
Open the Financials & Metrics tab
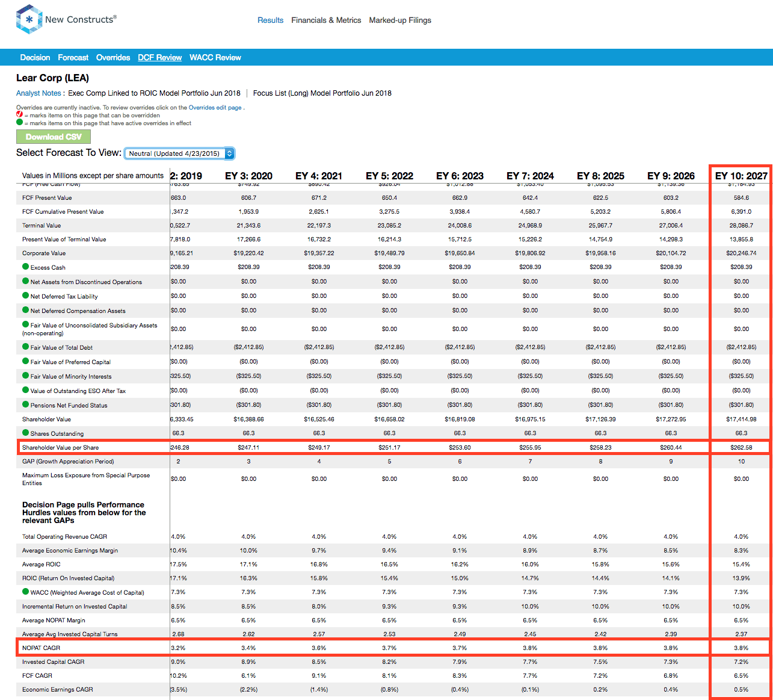pyautogui.click(x=326, y=20)
